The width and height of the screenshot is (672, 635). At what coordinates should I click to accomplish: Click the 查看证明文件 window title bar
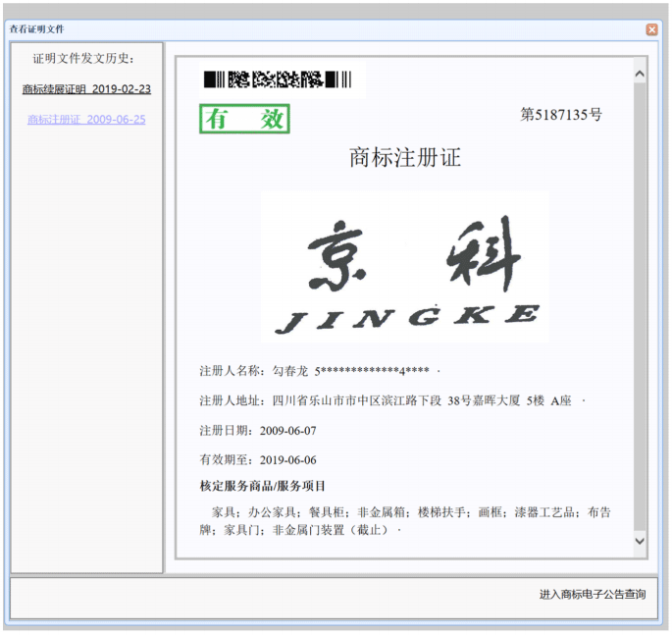pos(294,29)
